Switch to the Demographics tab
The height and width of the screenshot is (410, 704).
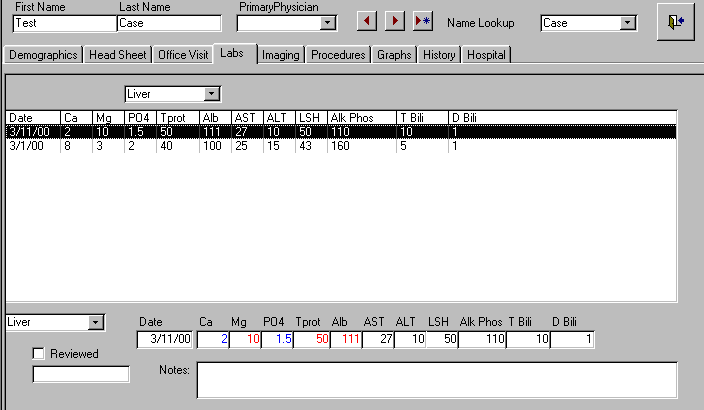[41, 55]
